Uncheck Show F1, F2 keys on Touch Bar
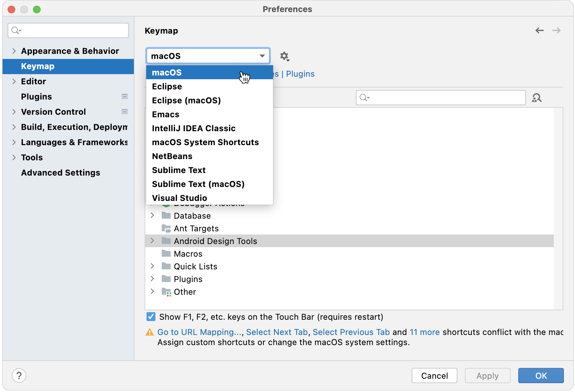 point(151,317)
